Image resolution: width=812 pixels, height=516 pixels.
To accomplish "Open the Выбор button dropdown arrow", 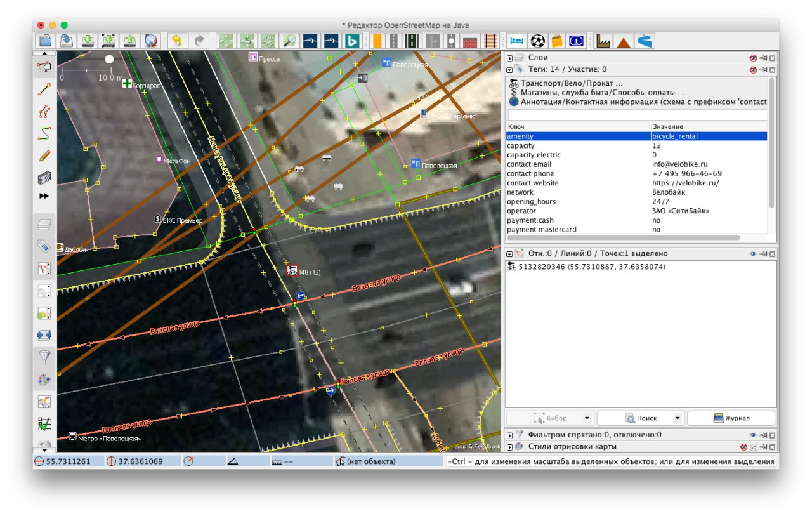I will pos(587,418).
